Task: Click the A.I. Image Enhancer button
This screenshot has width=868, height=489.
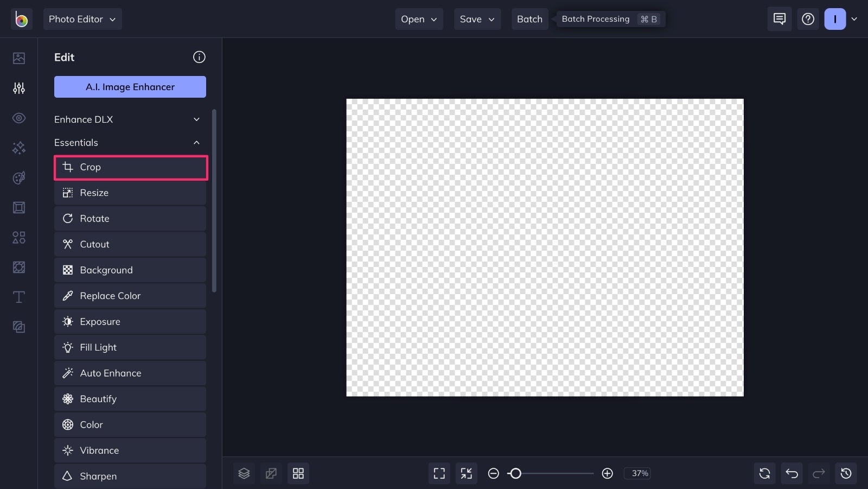Action: point(130,86)
